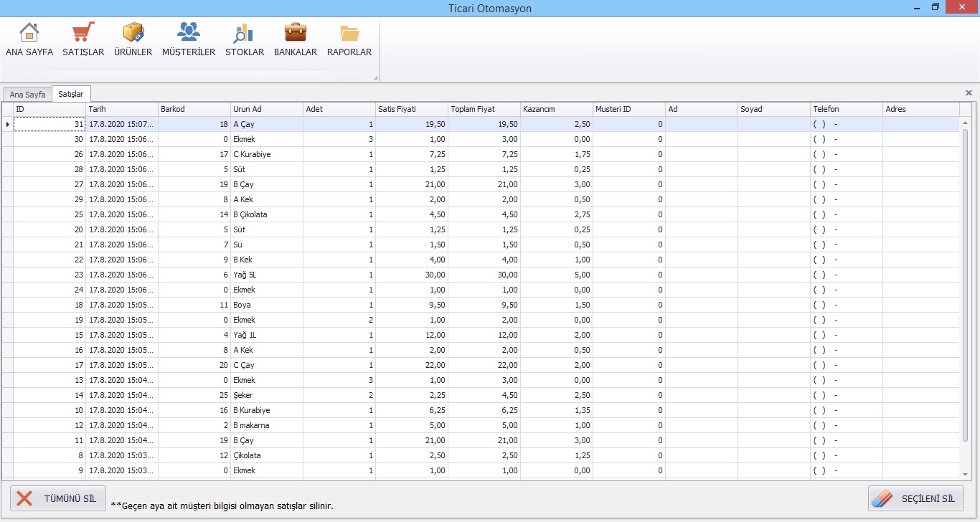
Task: Click row indicator for ID 31 row
Action: pyautogui.click(x=7, y=124)
